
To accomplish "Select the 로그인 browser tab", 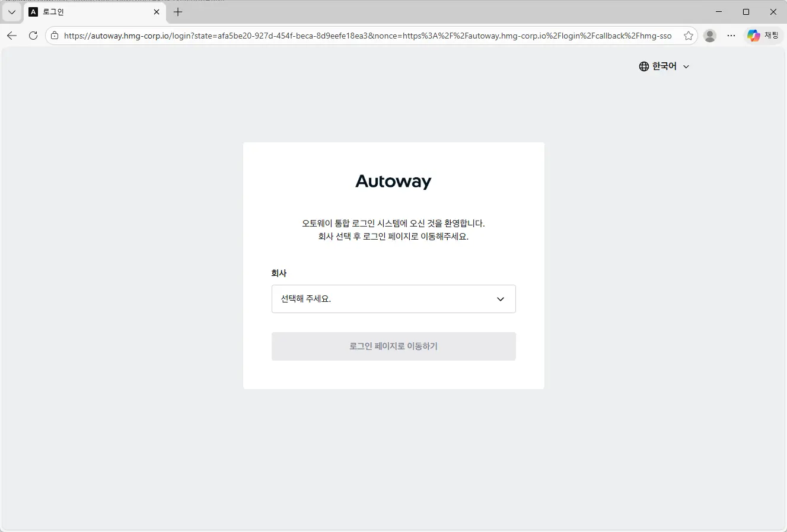I will tap(89, 12).
